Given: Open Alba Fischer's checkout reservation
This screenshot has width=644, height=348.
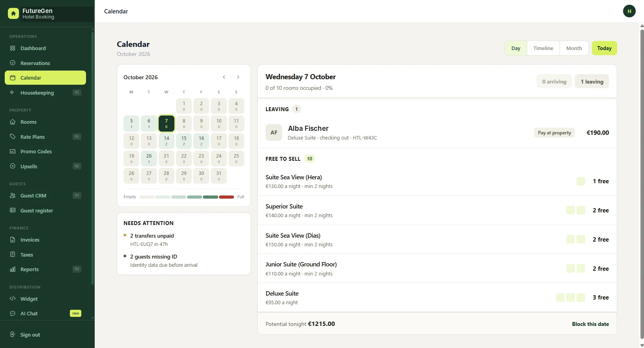Looking at the screenshot, I should [437, 133].
